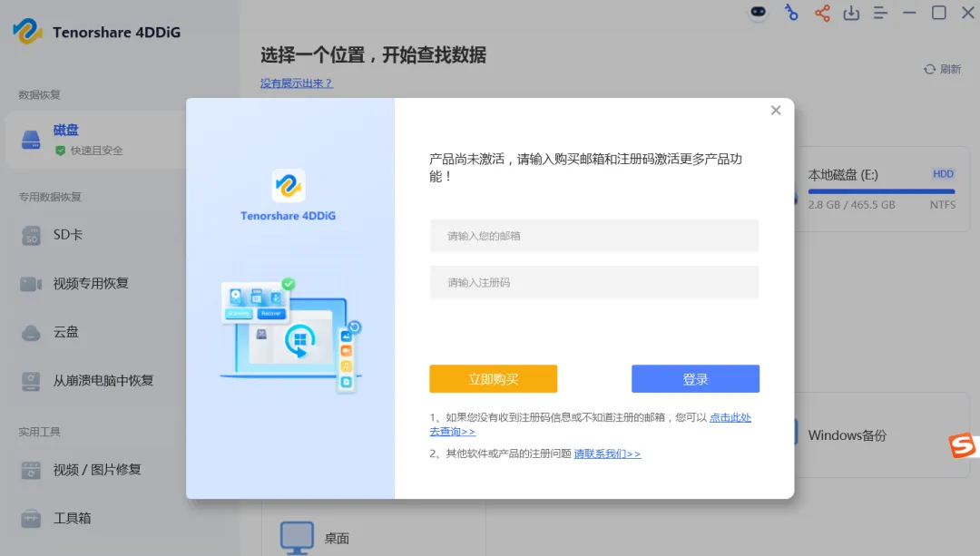
Task: Click the 2.8 GB / 465.5 GB capacity text
Action: click(851, 205)
